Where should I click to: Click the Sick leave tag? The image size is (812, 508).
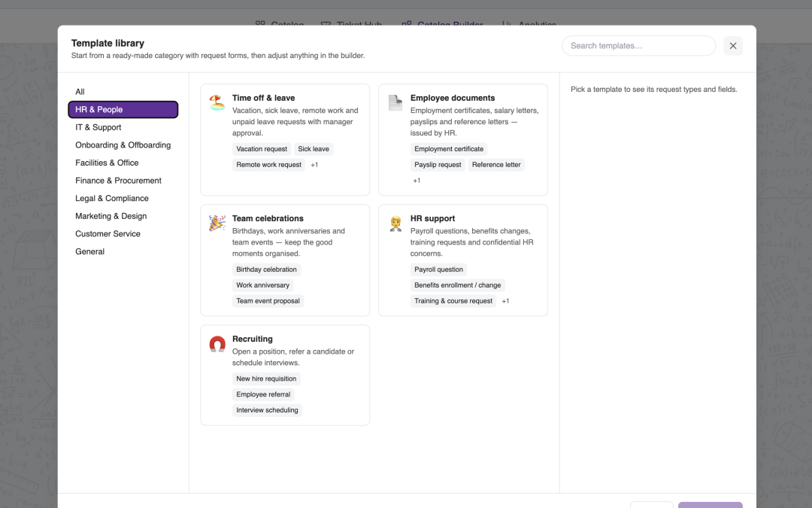click(x=314, y=149)
